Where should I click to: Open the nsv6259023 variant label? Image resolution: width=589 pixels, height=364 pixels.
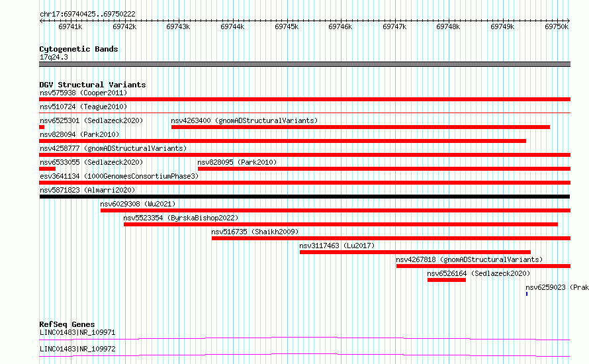tap(557, 287)
